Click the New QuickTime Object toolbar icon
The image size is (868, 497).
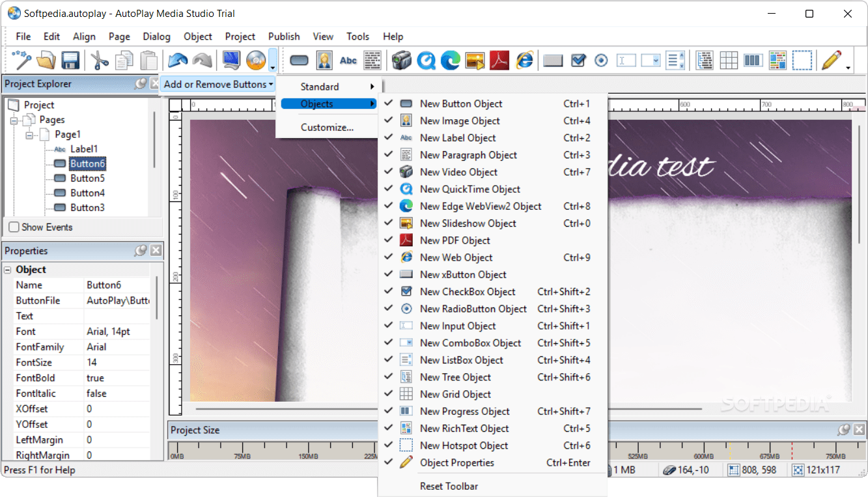[426, 61]
